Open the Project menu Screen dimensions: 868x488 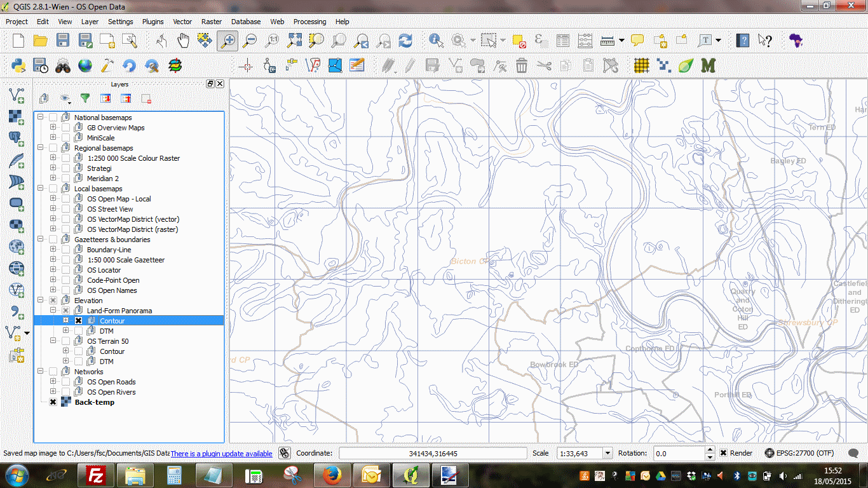click(x=17, y=22)
